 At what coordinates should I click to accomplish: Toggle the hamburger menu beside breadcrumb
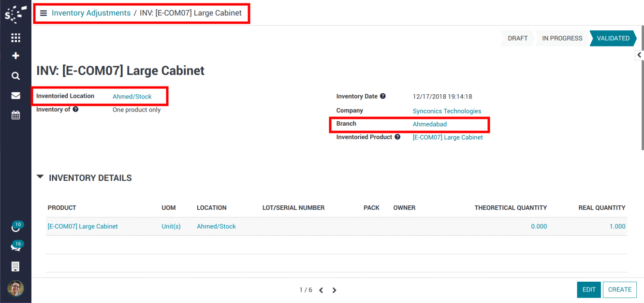tap(44, 13)
